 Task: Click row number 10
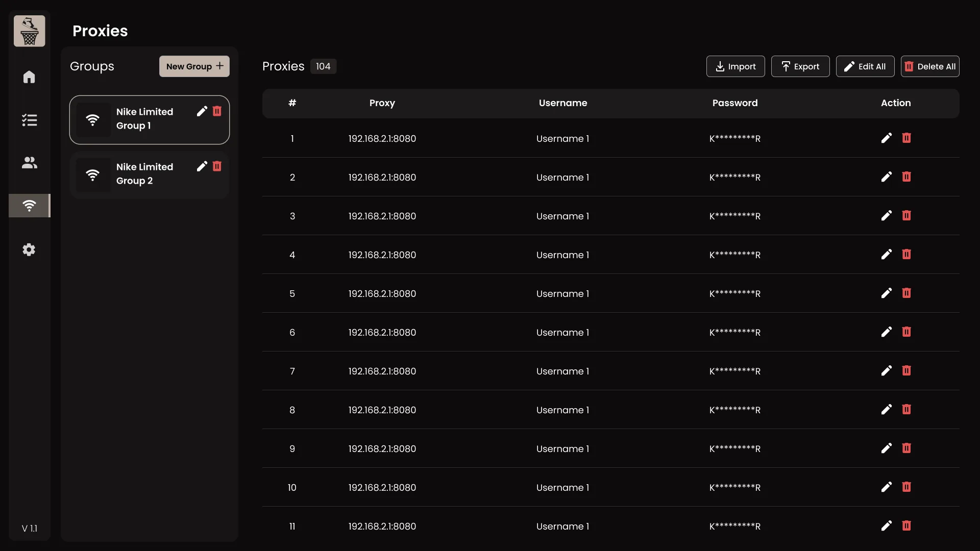(292, 488)
